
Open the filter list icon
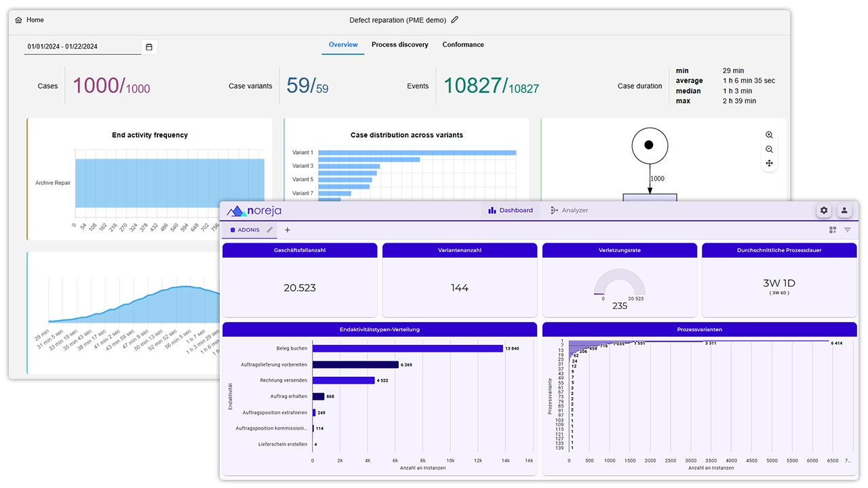[x=847, y=230]
